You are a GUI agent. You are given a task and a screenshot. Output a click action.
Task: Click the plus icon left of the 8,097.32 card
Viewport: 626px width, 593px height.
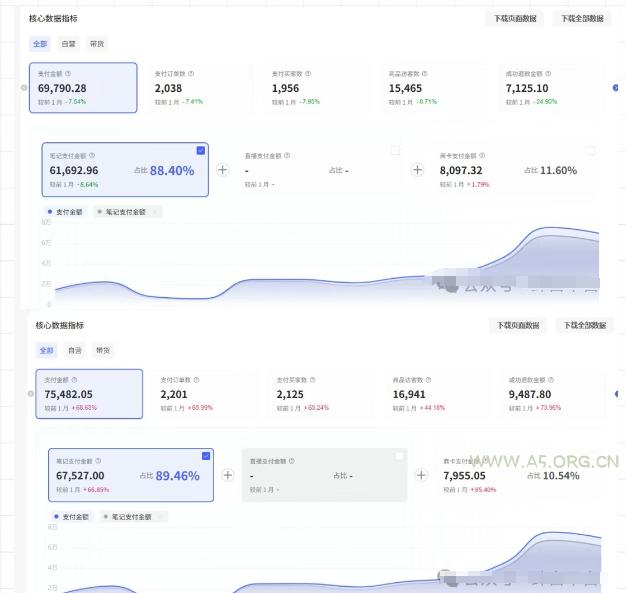click(417, 170)
